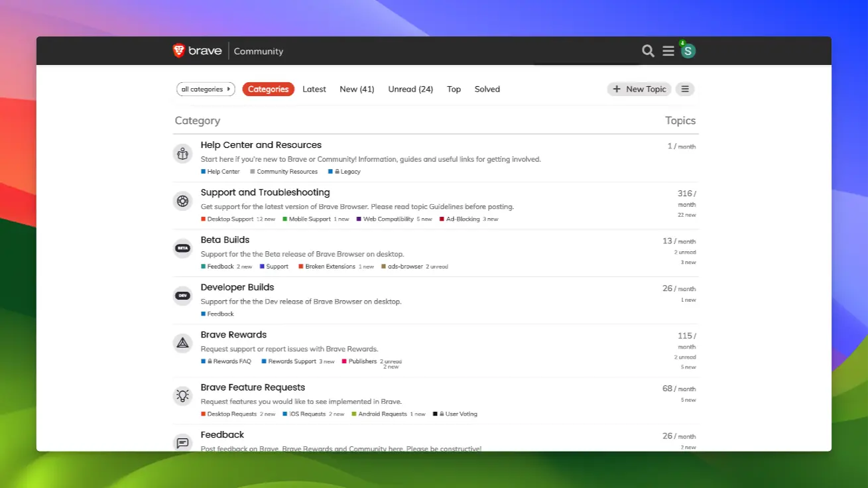
Task: Click the Brave Rewards triangle icon
Action: click(x=182, y=343)
